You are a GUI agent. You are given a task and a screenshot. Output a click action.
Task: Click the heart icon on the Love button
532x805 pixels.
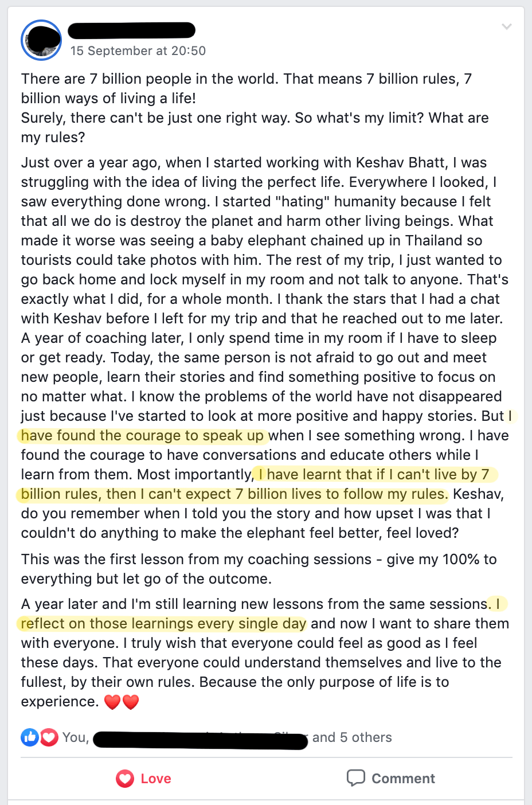[125, 779]
